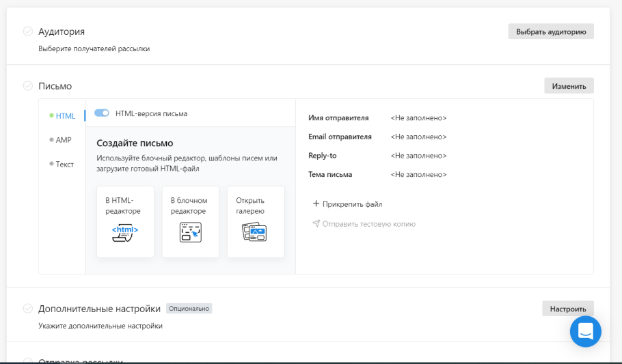This screenshot has height=364, width=622.
Task: Click the Дополнительные настройки checkmark icon
Action: pos(28,309)
